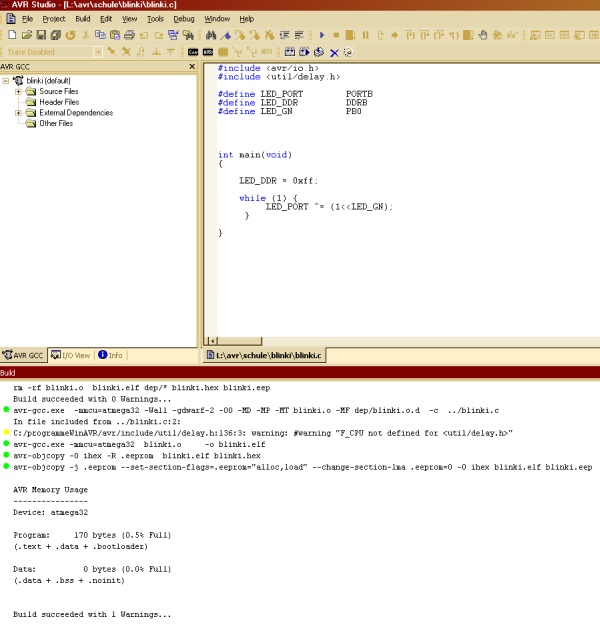Image resolution: width=600 pixels, height=635 pixels.
Task: Switch to the AVR GCC tab
Action: (x=23, y=355)
